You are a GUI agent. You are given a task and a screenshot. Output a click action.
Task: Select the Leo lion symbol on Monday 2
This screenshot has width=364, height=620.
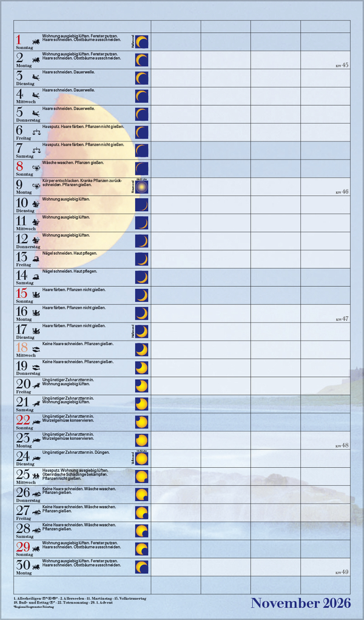(36, 59)
